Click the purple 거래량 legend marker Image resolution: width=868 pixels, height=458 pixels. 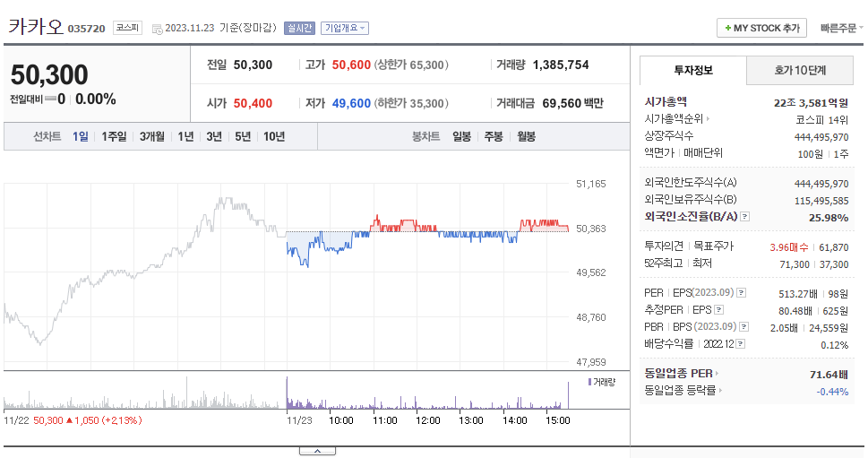coord(589,382)
